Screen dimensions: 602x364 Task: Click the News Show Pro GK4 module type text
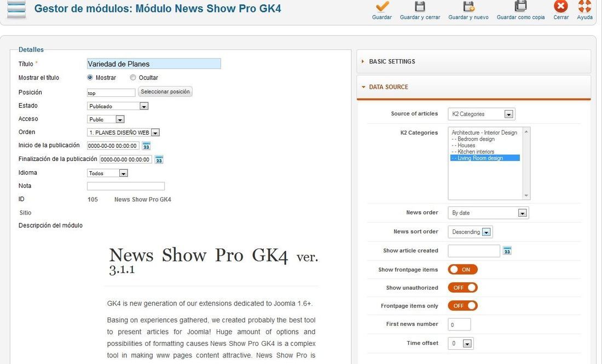tap(143, 200)
